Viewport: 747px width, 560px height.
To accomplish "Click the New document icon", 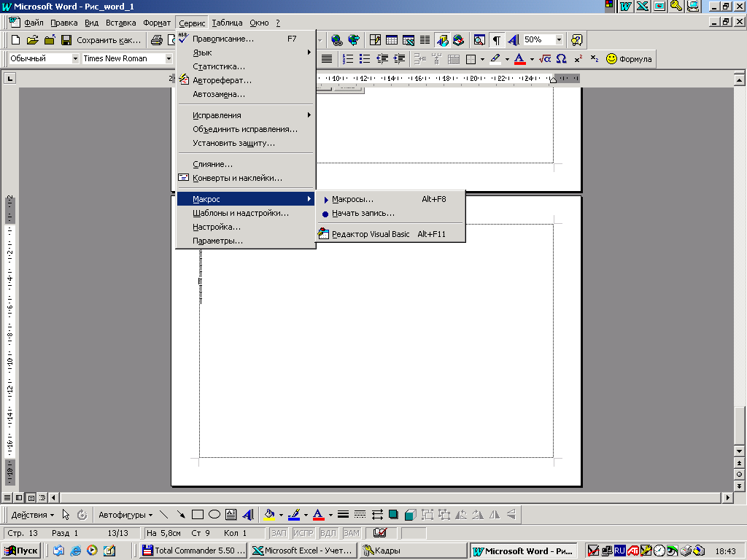I will (x=16, y=40).
